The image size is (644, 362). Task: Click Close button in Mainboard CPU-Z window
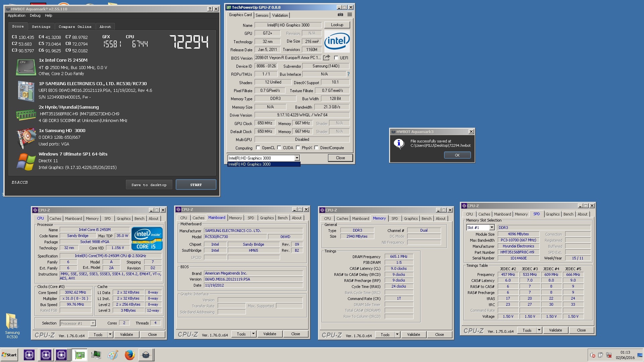coord(296,334)
